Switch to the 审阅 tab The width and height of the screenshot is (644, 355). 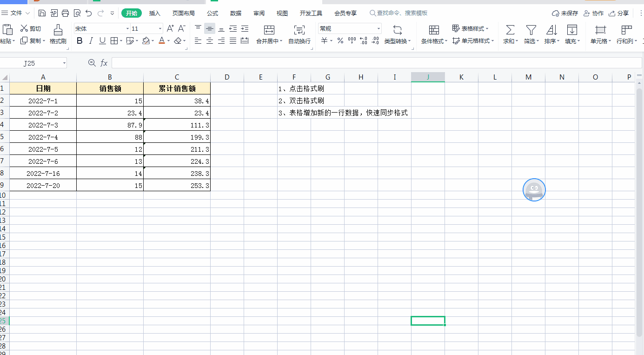pos(259,13)
